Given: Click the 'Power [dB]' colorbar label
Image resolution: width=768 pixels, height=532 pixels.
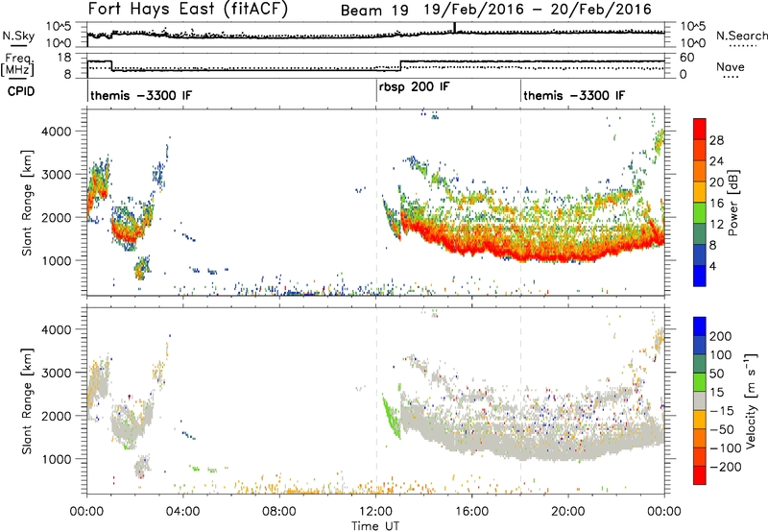Looking at the screenshot, I should pyautogui.click(x=733, y=203).
